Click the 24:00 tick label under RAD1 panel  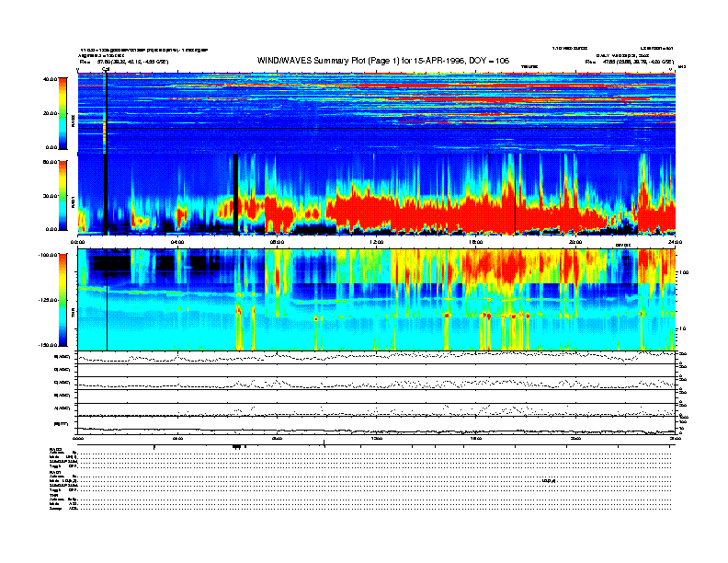675,242
